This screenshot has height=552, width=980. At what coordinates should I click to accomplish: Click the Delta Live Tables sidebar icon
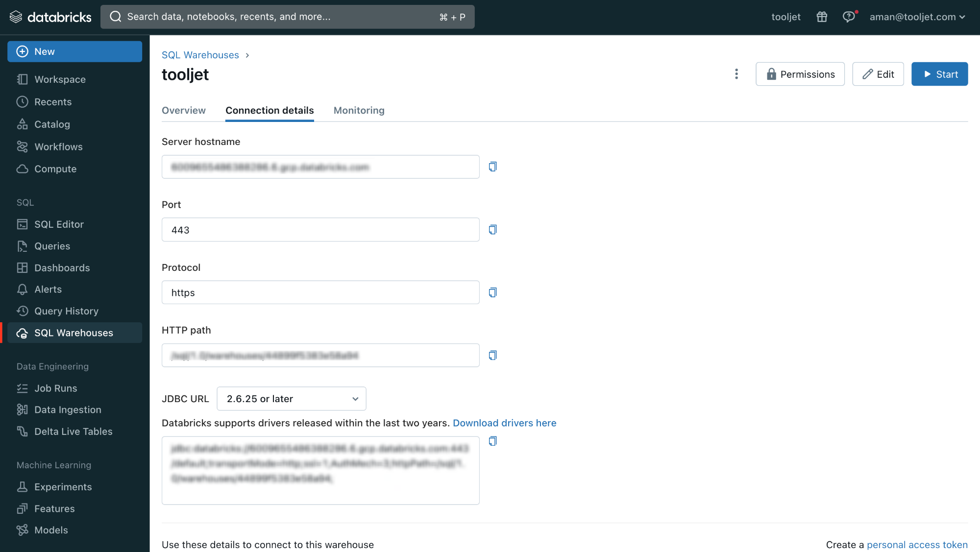click(x=22, y=431)
